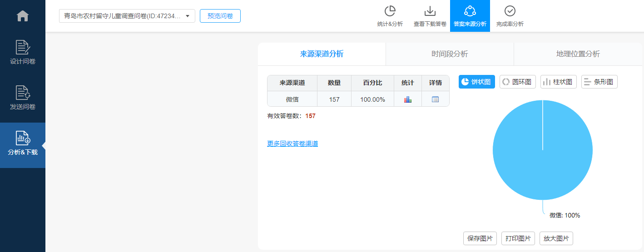The height and width of the screenshot is (252, 644).
Task: Click the 微信 row details table icon
Action: tap(435, 99)
